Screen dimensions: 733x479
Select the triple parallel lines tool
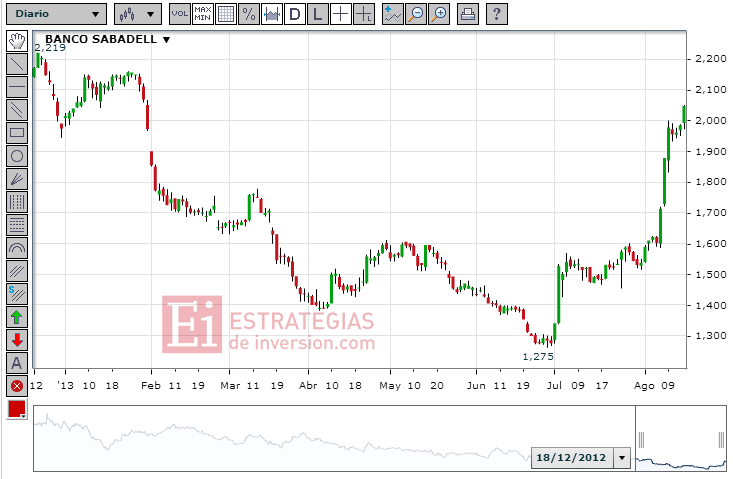(x=17, y=271)
